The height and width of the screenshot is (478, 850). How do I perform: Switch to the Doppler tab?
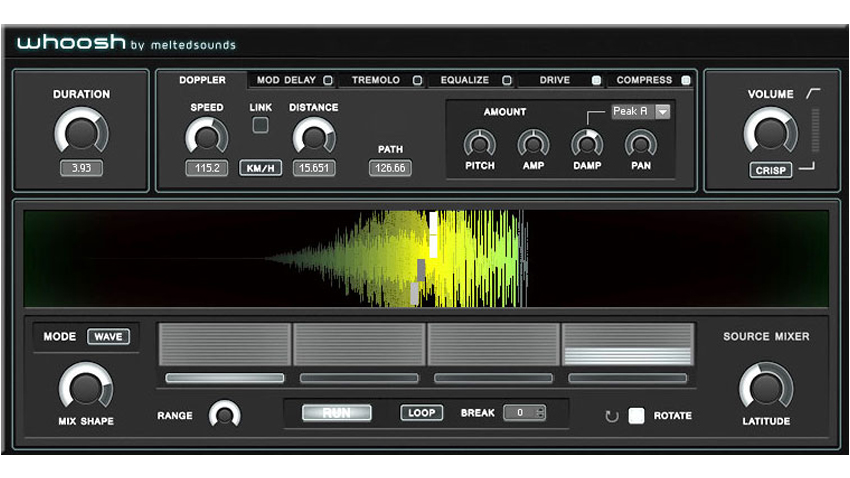point(202,80)
